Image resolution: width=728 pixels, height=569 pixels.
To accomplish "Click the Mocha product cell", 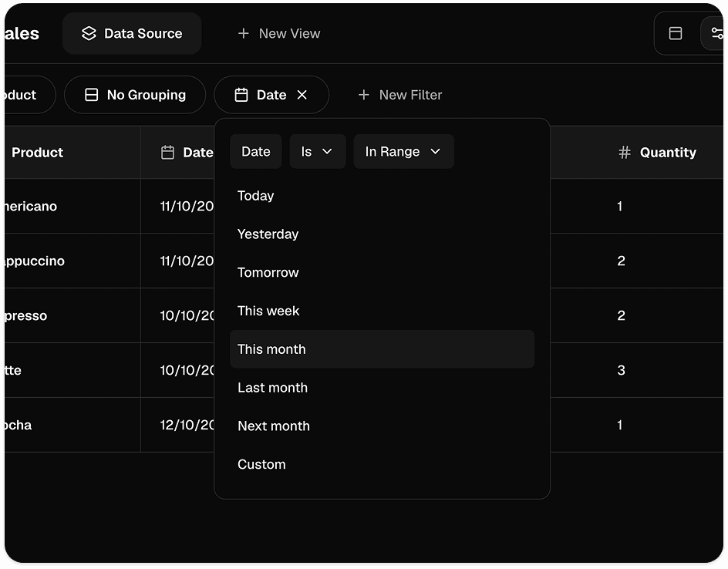I will pyautogui.click(x=72, y=425).
